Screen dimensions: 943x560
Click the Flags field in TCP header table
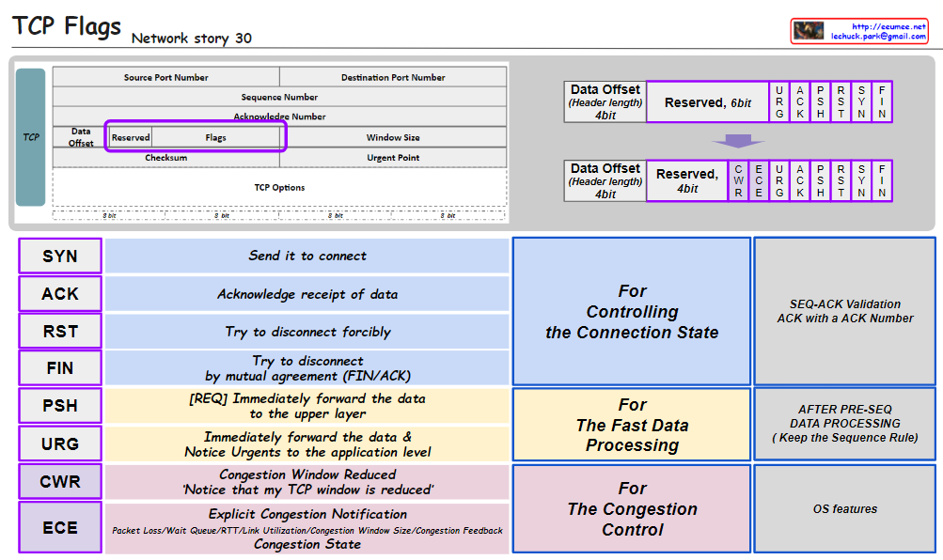click(216, 137)
